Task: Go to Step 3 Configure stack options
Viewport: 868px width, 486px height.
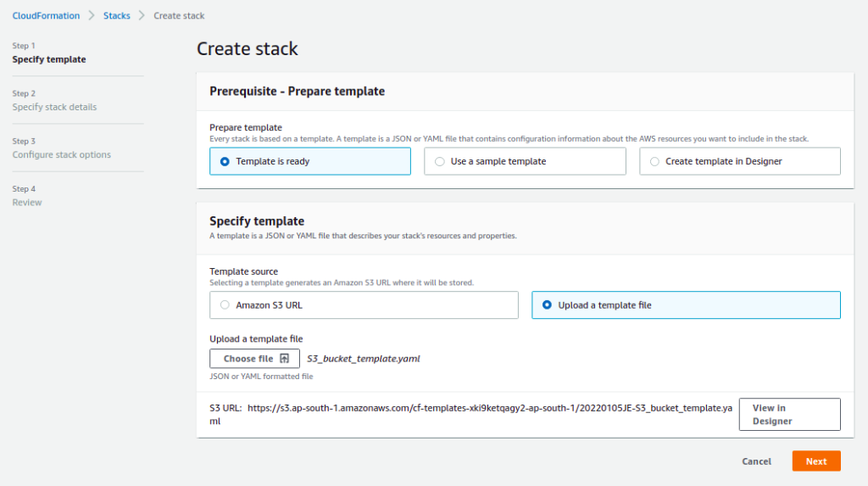Action: (61, 154)
